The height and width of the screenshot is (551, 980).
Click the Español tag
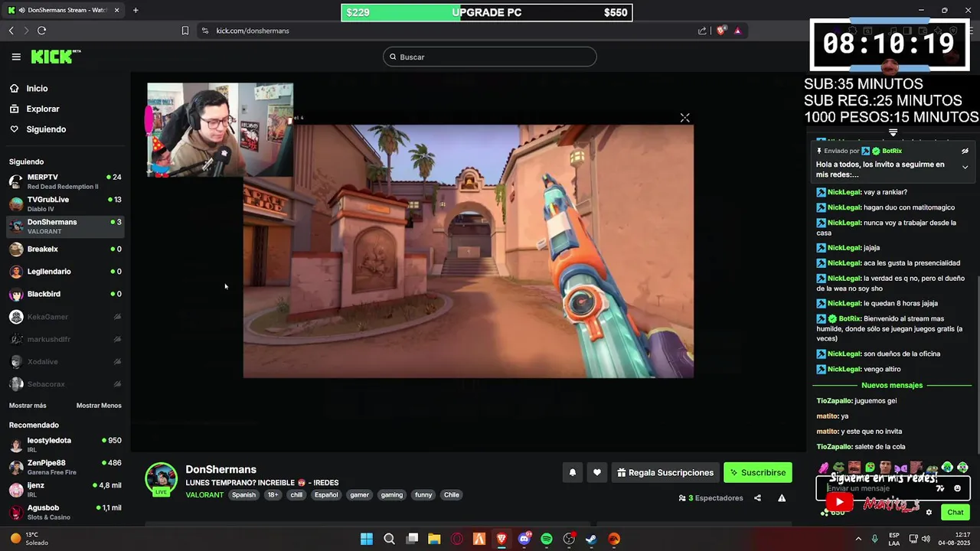tap(326, 495)
